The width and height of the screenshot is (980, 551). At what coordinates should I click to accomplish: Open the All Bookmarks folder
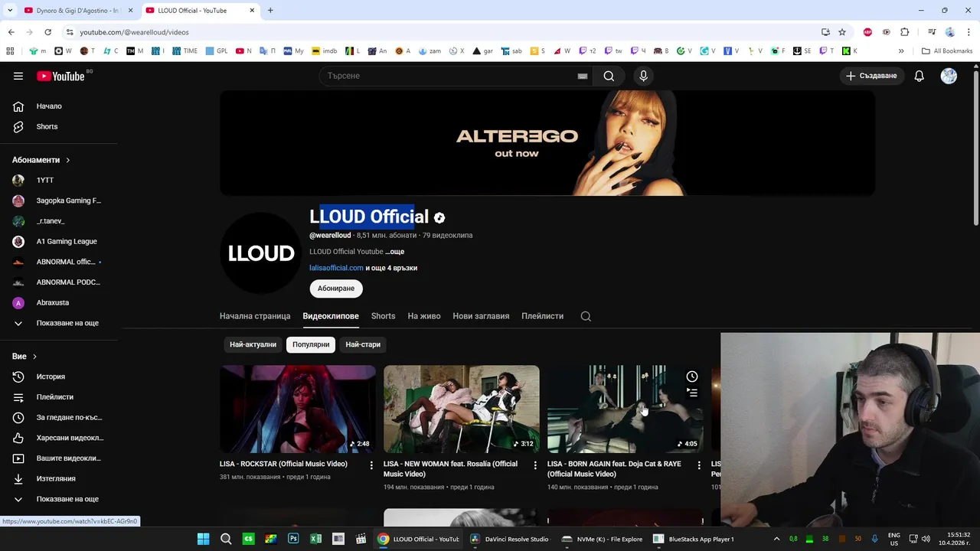coord(947,51)
